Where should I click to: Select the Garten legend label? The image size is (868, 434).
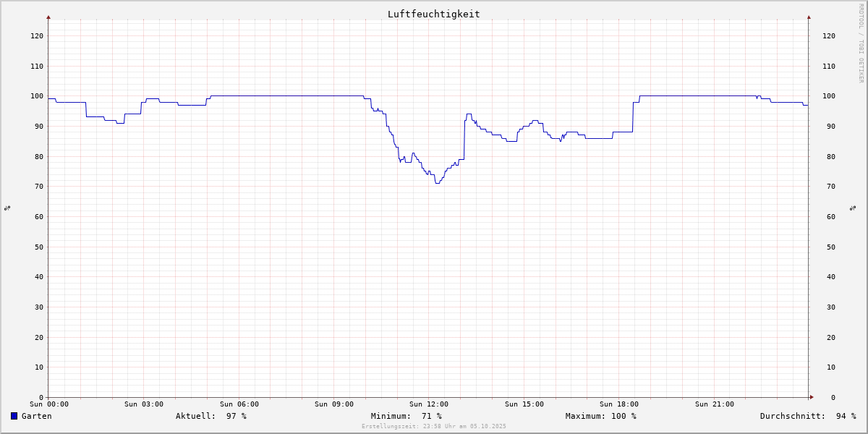(x=36, y=416)
